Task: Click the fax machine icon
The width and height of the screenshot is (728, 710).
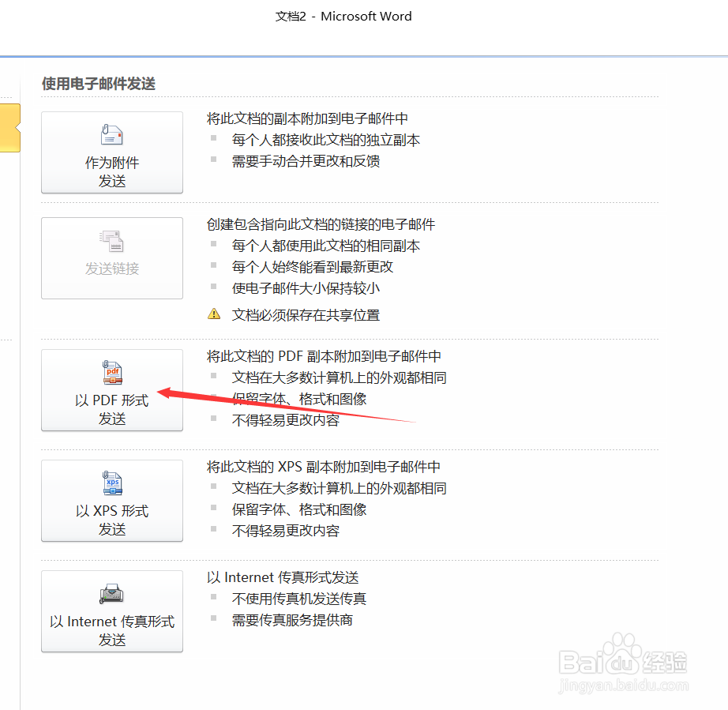Action: coord(111,594)
